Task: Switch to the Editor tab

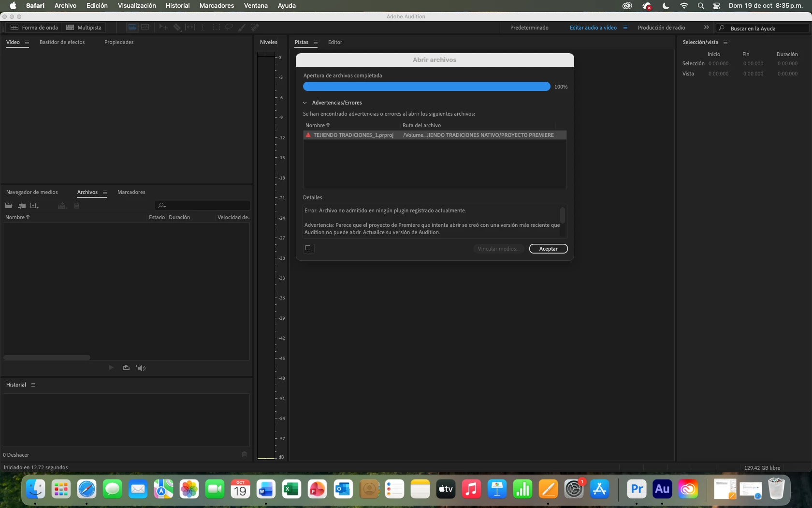Action: point(335,42)
